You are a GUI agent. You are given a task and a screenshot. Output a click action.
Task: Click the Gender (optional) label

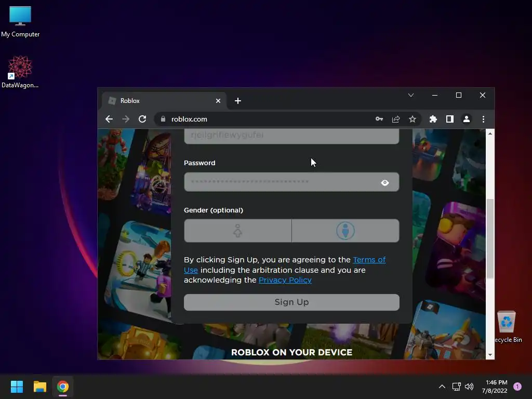[214, 210]
